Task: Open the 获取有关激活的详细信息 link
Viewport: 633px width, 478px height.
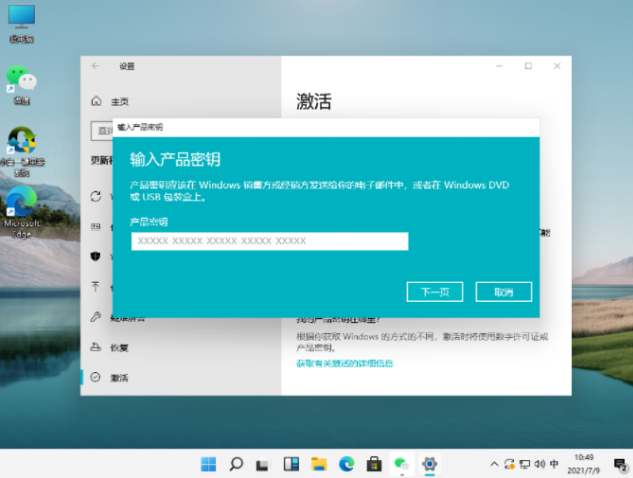Action: [x=344, y=363]
